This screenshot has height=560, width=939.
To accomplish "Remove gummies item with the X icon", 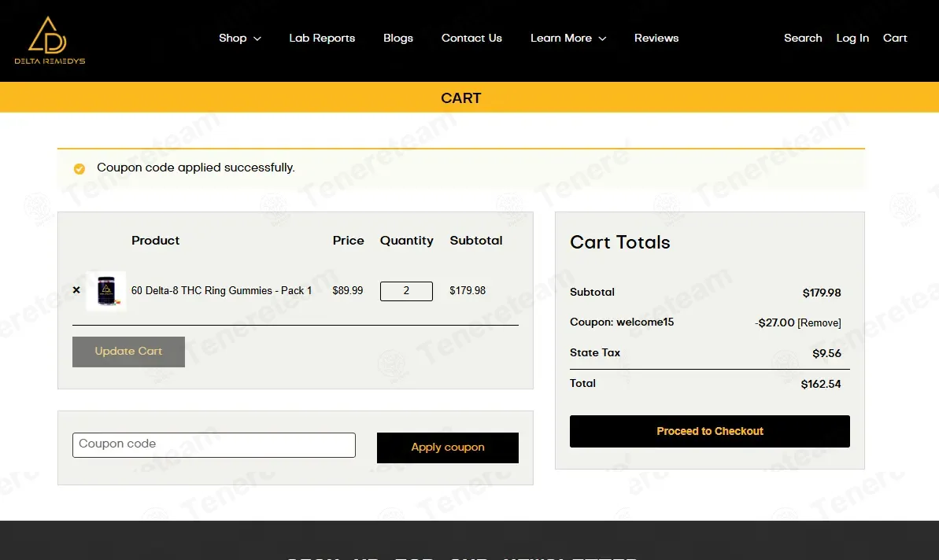I will pos(76,290).
